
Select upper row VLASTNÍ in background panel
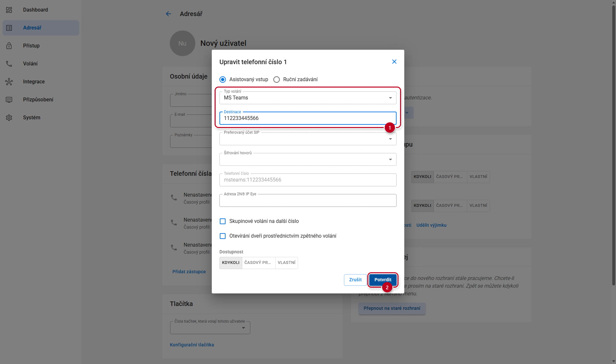point(478,177)
